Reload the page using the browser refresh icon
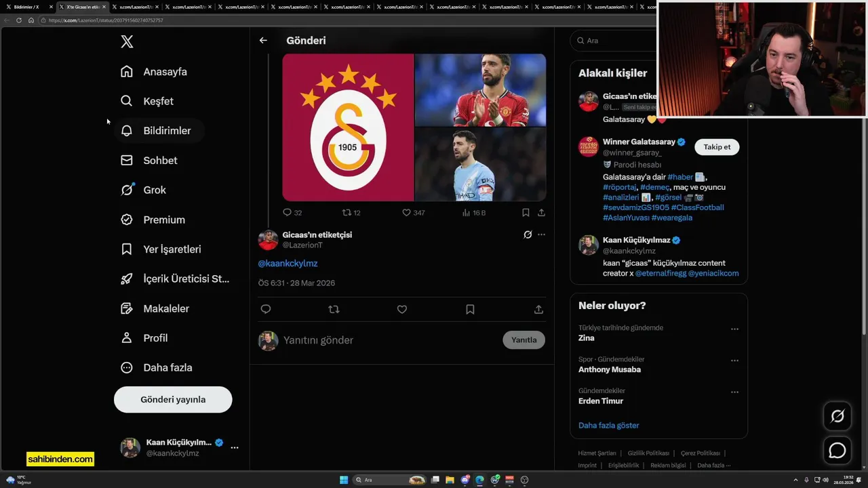 pyautogui.click(x=19, y=20)
